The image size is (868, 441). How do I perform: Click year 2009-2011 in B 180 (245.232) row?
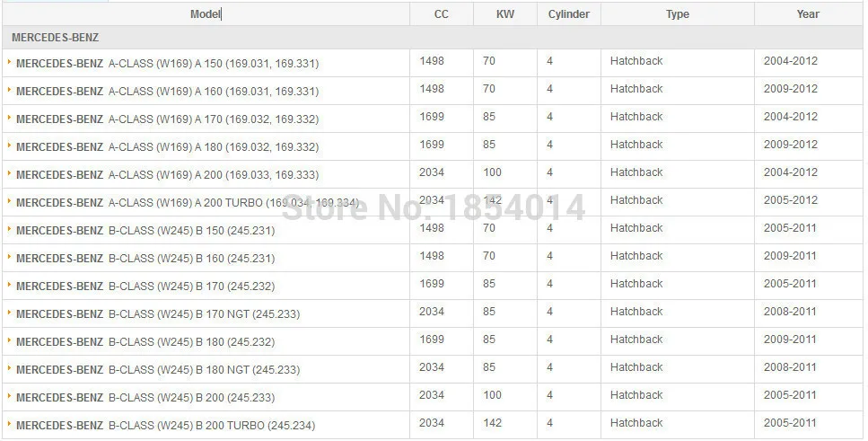[x=790, y=340]
